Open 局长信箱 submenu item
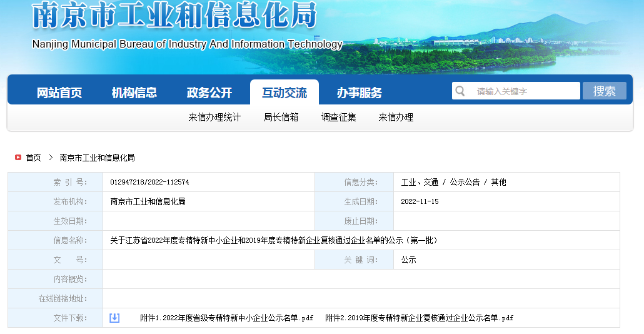644x334 pixels. [x=281, y=118]
